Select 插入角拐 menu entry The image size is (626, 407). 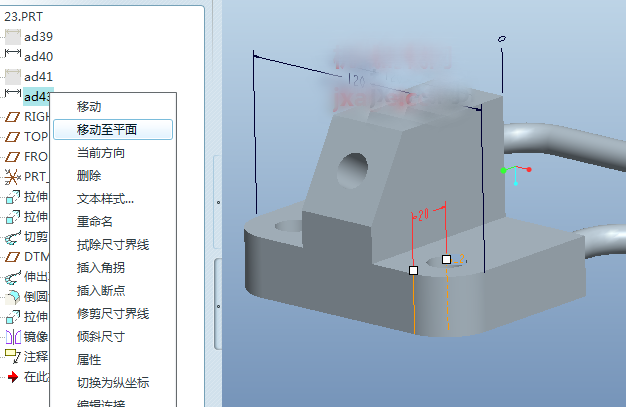101,267
